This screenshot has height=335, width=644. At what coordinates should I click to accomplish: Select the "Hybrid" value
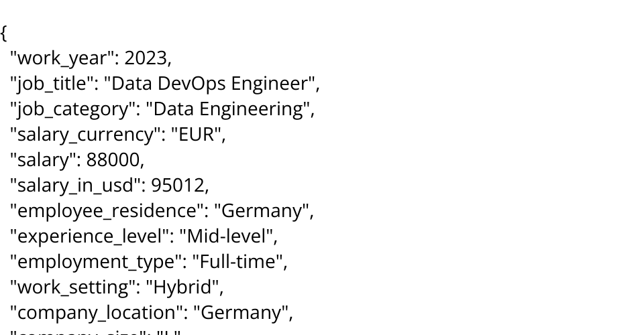tap(185, 287)
